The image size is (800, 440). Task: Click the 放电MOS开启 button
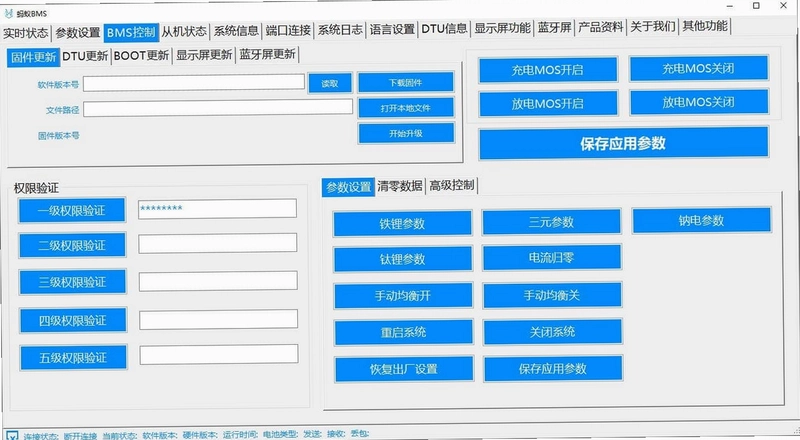point(548,104)
